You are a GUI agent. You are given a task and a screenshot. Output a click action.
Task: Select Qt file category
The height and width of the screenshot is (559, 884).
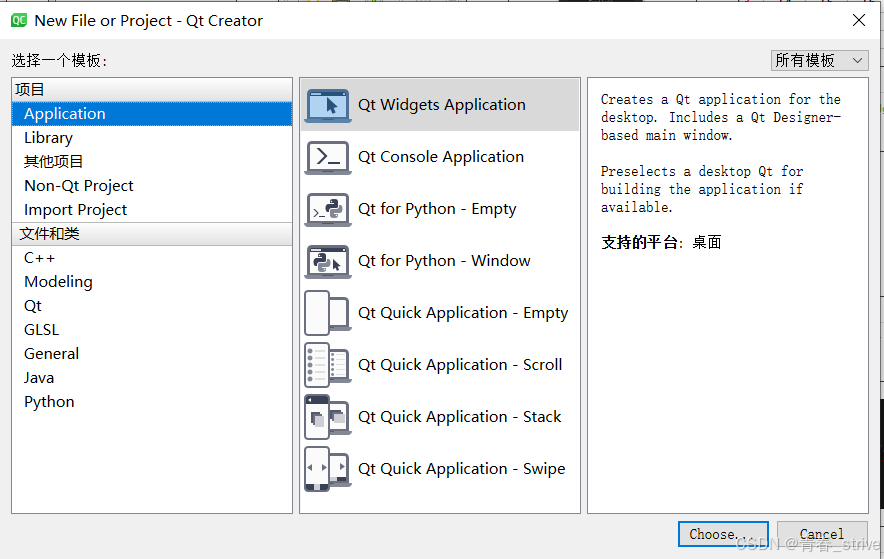pos(152,306)
